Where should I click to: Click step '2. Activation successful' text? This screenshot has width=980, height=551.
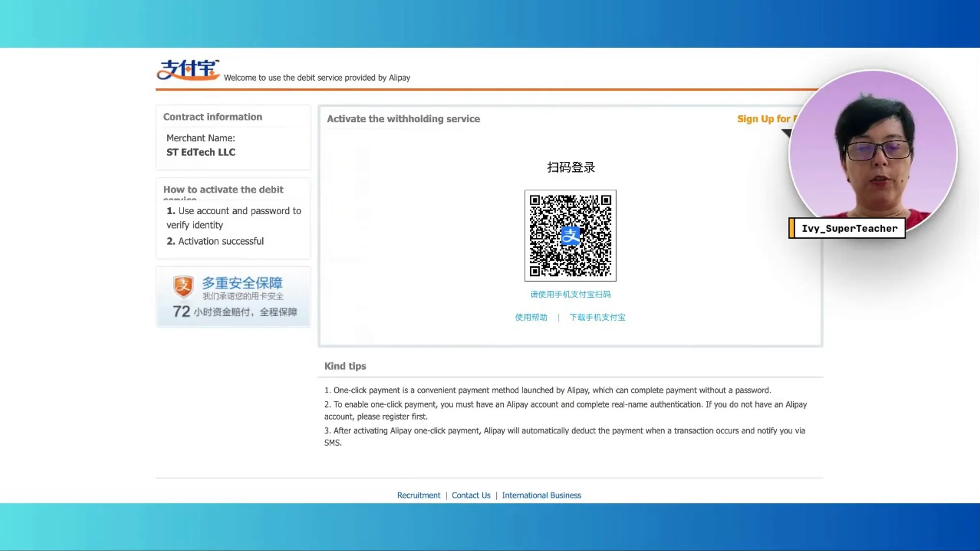(x=215, y=241)
